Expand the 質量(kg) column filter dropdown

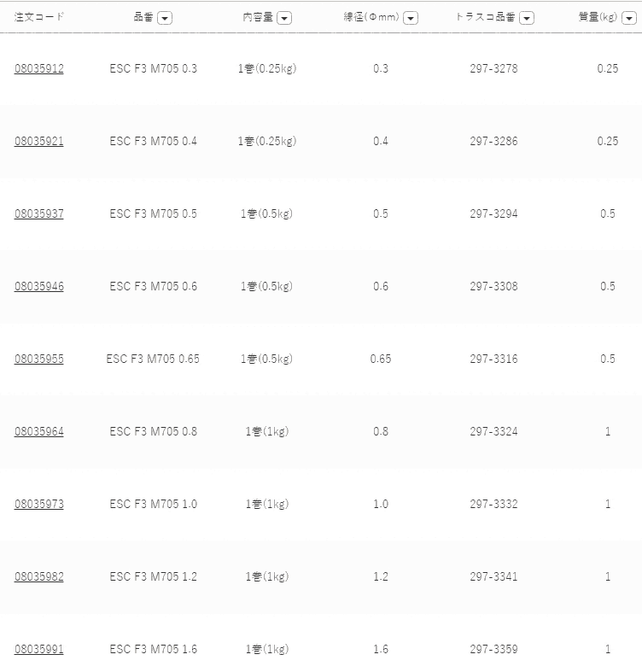pos(629,18)
